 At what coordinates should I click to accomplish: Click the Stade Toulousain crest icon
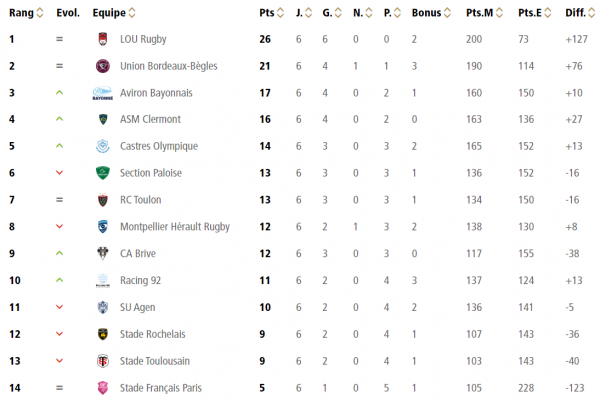coord(103,361)
